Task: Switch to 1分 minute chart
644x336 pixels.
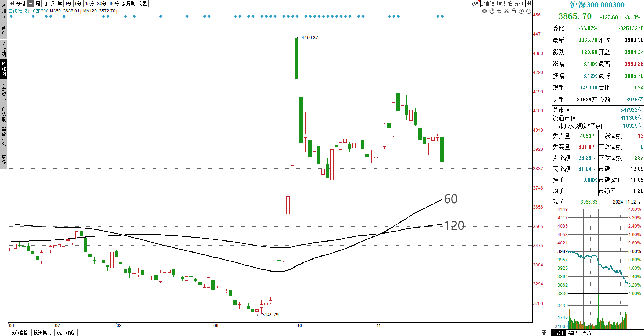Action: click(x=69, y=4)
